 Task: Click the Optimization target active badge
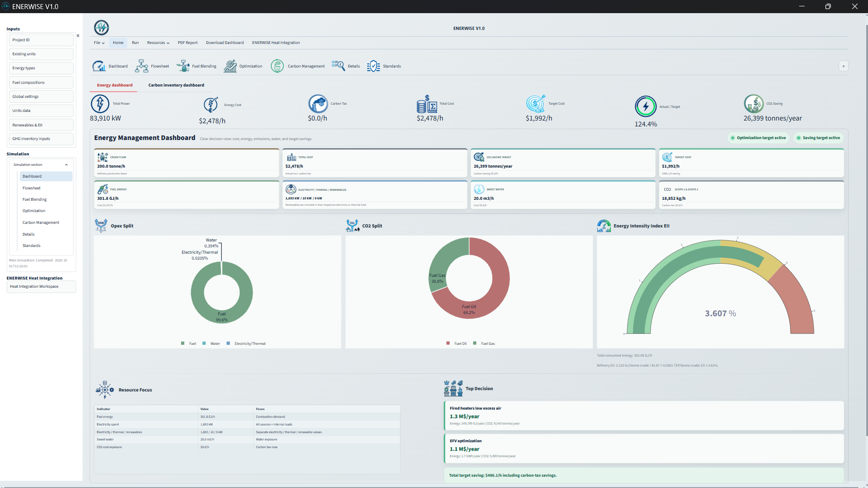(758, 138)
